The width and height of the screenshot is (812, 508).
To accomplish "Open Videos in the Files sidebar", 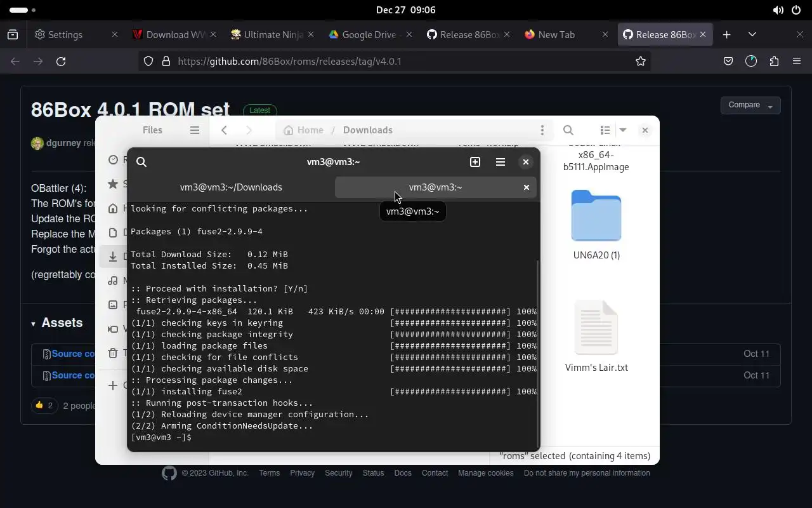I will (x=113, y=329).
